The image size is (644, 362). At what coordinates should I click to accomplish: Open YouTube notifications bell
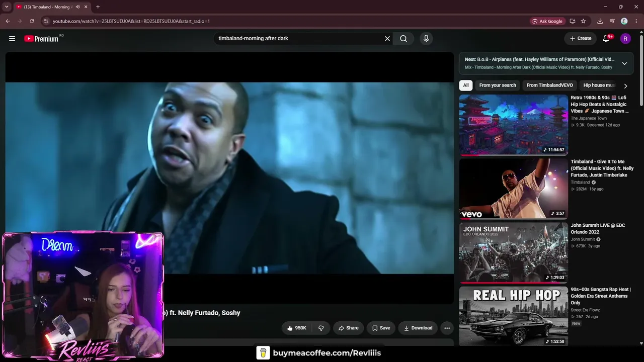click(x=606, y=38)
